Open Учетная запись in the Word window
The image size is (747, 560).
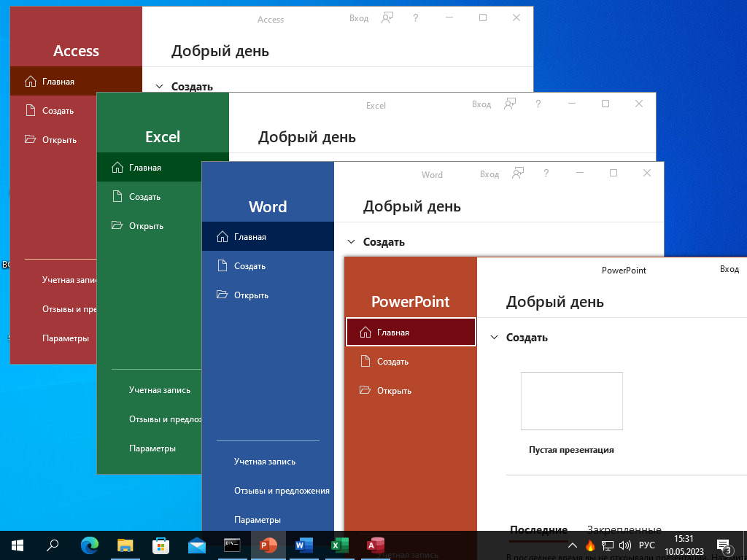(268, 462)
